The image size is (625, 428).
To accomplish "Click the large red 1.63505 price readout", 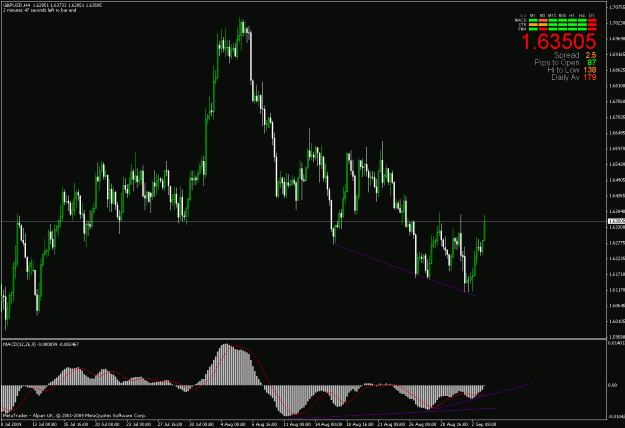I will (559, 41).
